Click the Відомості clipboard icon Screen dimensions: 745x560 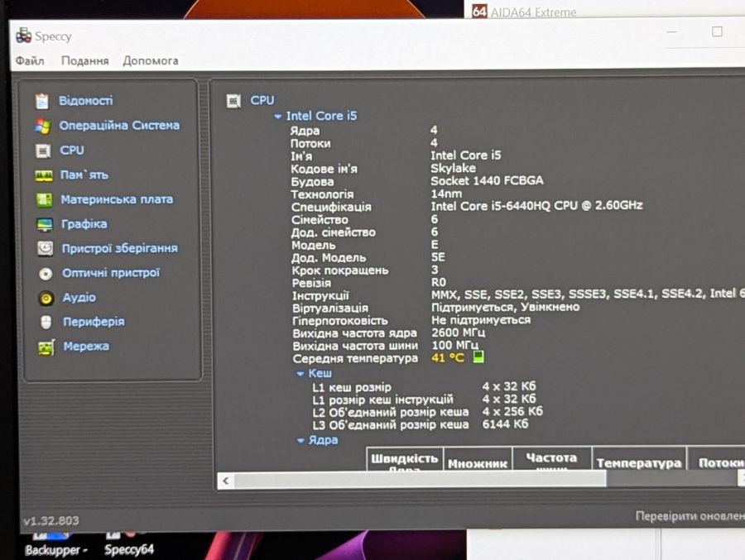(42, 101)
